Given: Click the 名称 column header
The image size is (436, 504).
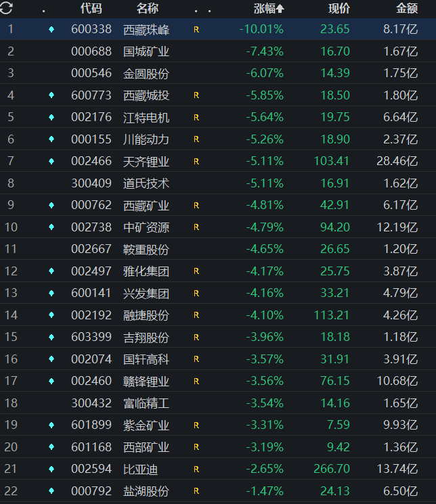Looking at the screenshot, I should 148,8.
